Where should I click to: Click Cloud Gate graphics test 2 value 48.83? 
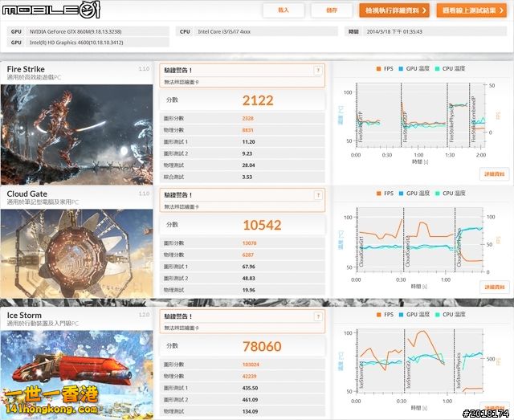[248, 279]
